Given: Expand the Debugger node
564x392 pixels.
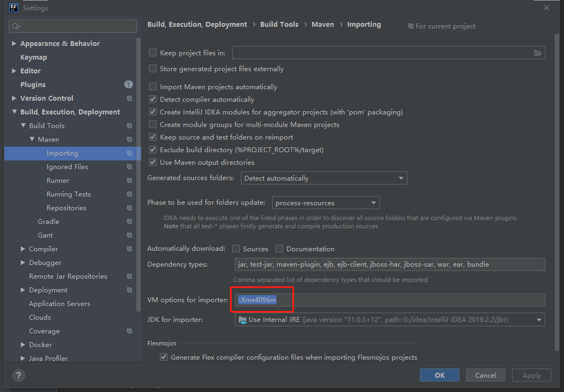Looking at the screenshot, I should 23,262.
